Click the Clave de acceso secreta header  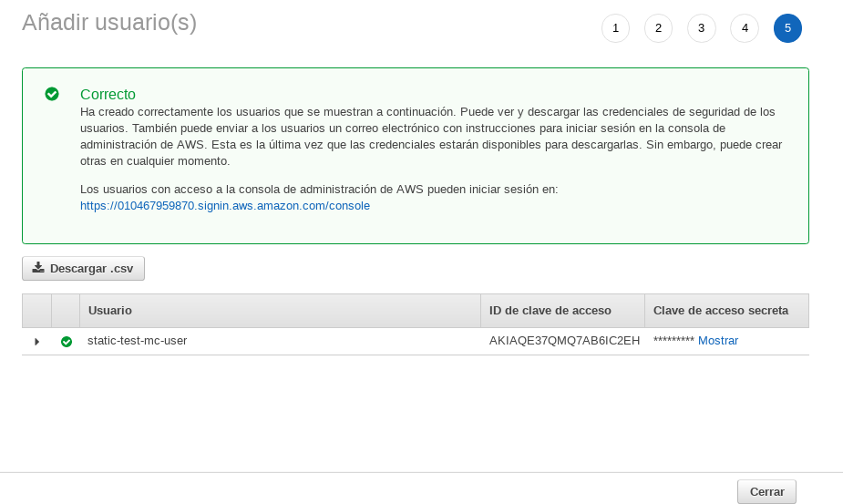[x=727, y=311]
